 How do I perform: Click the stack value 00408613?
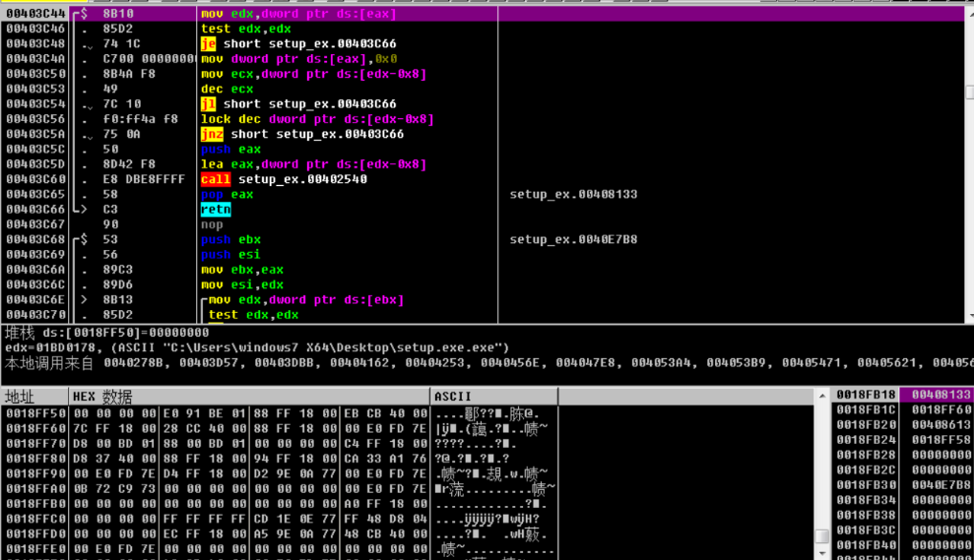(941, 424)
